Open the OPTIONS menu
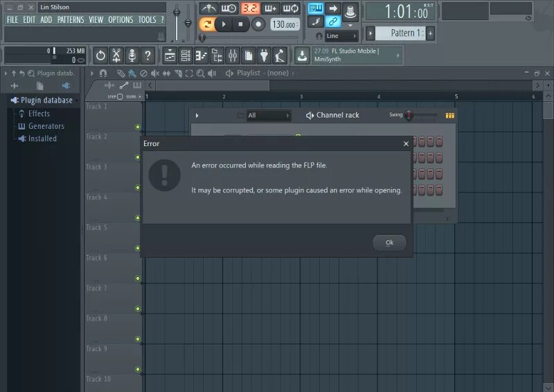 (120, 20)
